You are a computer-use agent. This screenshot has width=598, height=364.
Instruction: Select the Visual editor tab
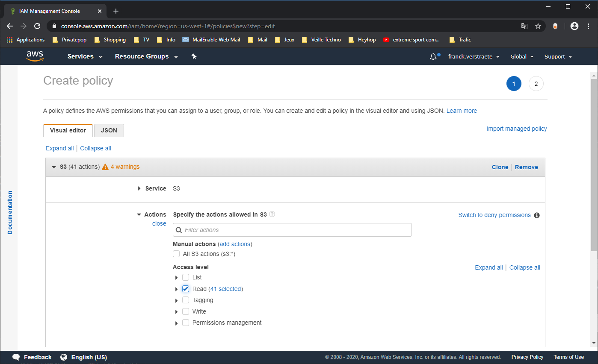pyautogui.click(x=68, y=130)
